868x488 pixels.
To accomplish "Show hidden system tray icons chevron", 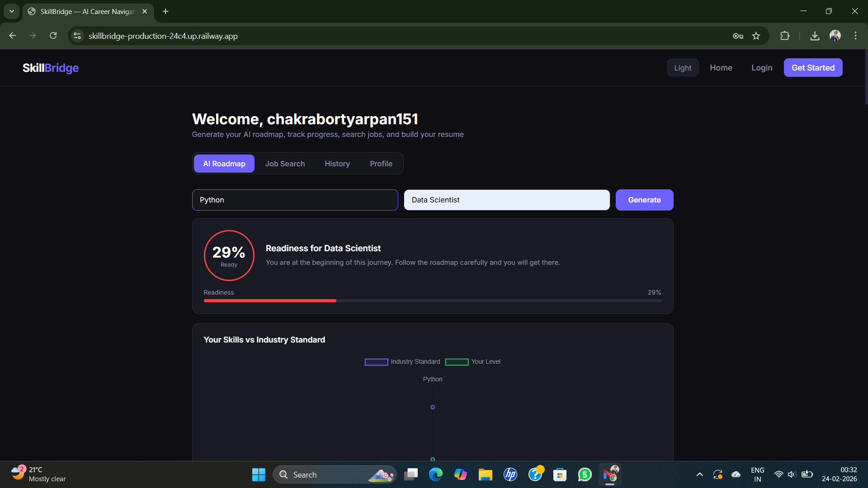I will [699, 474].
